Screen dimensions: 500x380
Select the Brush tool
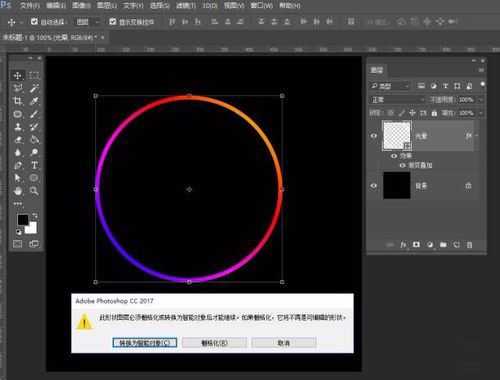(34, 114)
